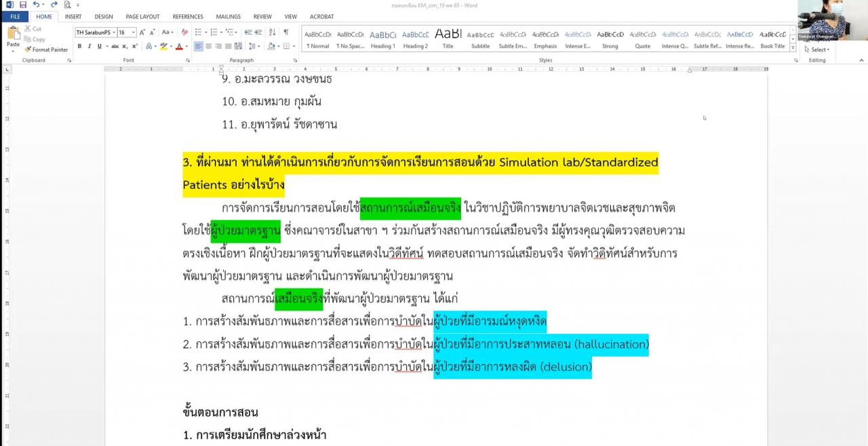Switch to the INSERT ribbon tab
868x446 pixels.
73,16
